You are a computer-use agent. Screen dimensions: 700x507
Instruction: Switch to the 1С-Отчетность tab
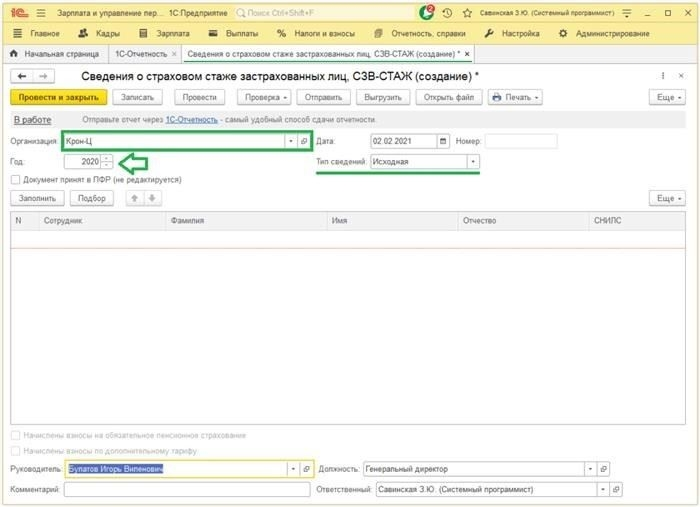coord(141,54)
